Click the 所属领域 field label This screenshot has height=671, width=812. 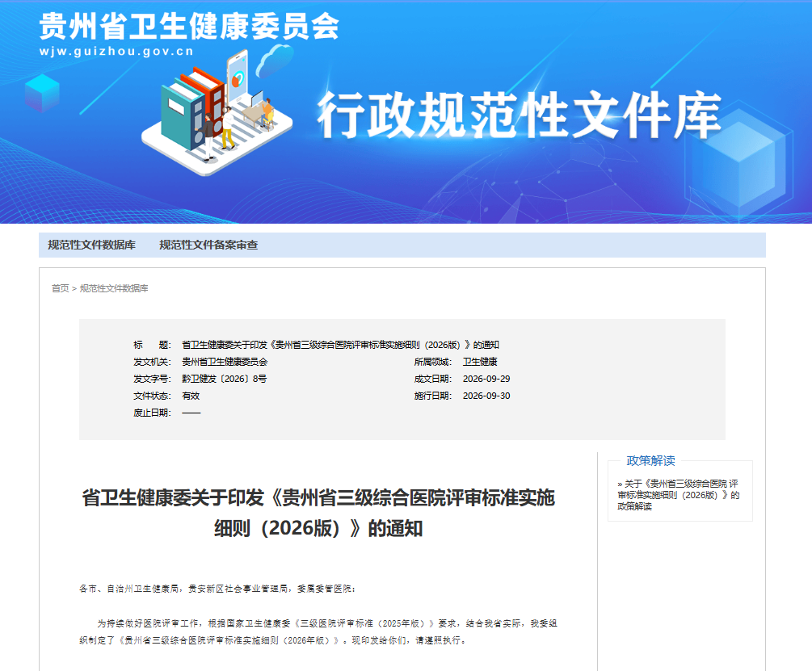click(x=433, y=362)
